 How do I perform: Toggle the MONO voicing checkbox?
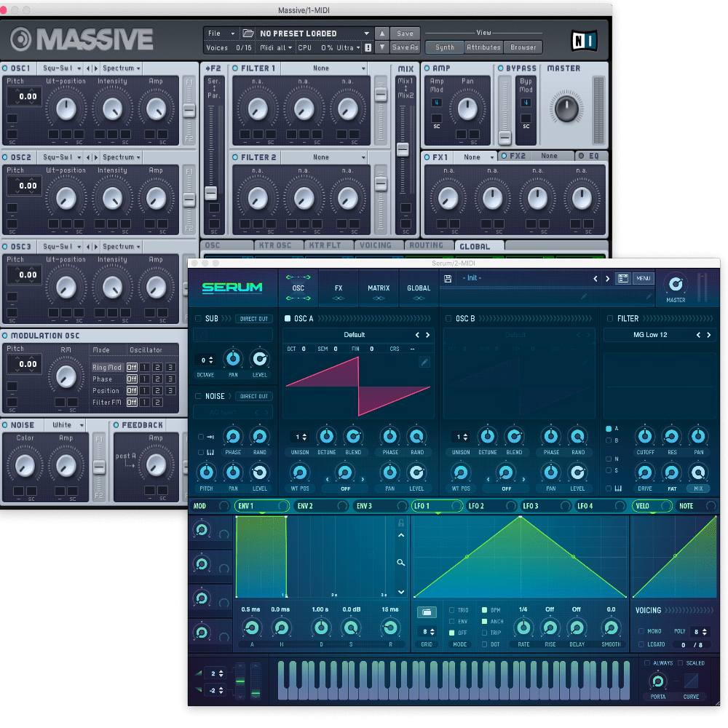tap(641, 631)
